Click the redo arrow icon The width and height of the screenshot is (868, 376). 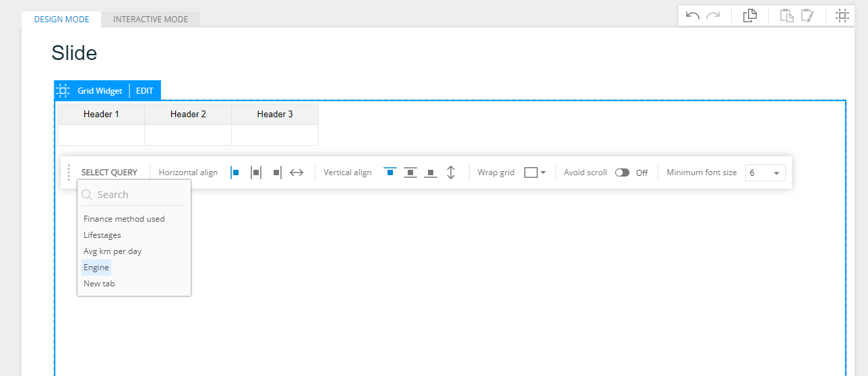713,15
